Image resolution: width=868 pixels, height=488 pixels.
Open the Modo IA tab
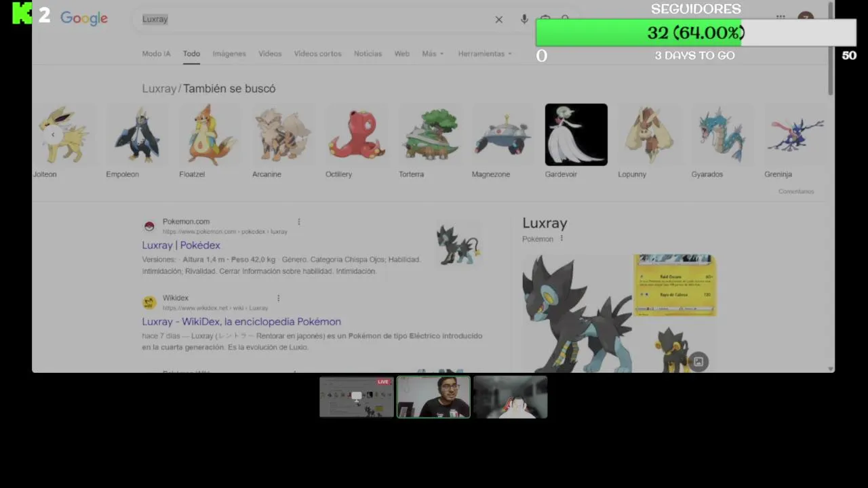[x=156, y=54]
